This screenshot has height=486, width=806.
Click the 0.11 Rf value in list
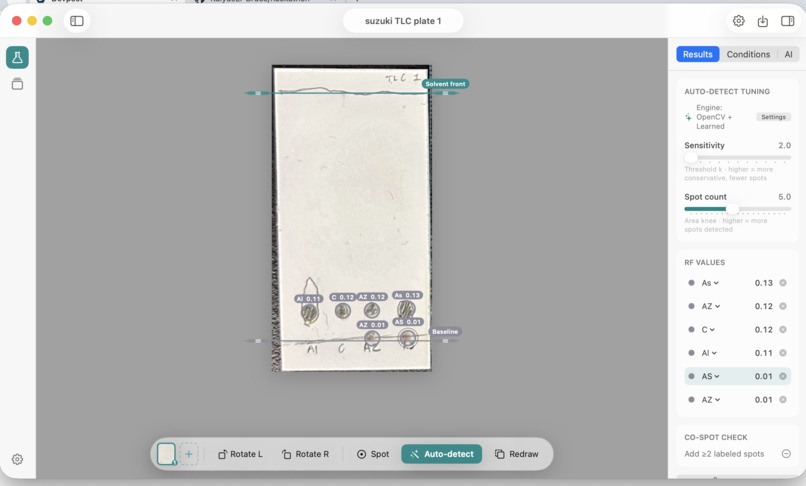763,353
